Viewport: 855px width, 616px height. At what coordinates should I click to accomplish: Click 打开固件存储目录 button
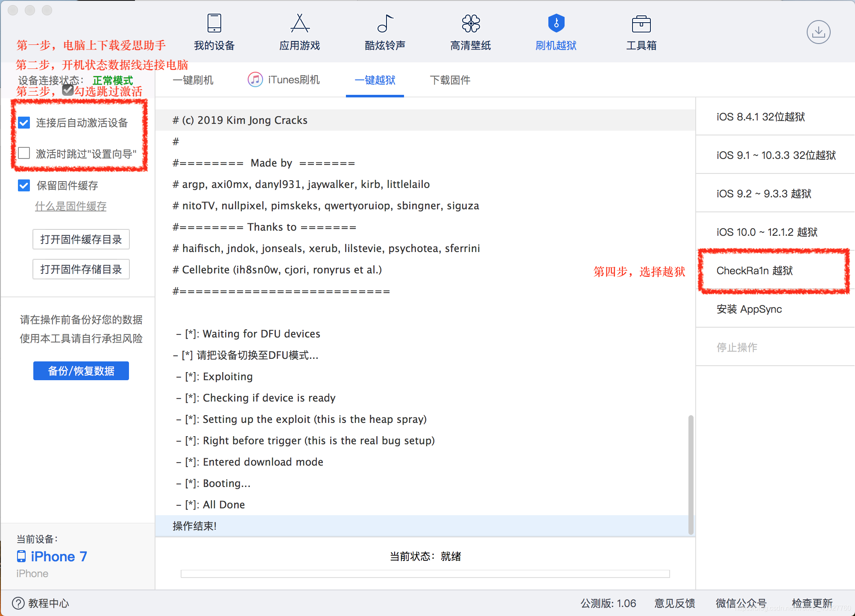point(81,269)
